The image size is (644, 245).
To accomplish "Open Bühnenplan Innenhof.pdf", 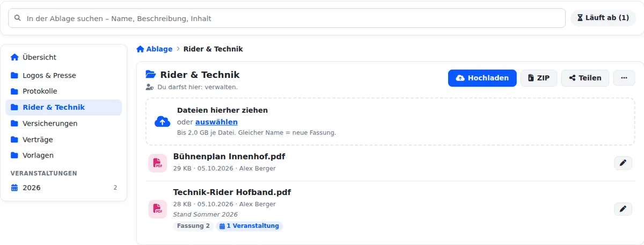I will click(229, 157).
